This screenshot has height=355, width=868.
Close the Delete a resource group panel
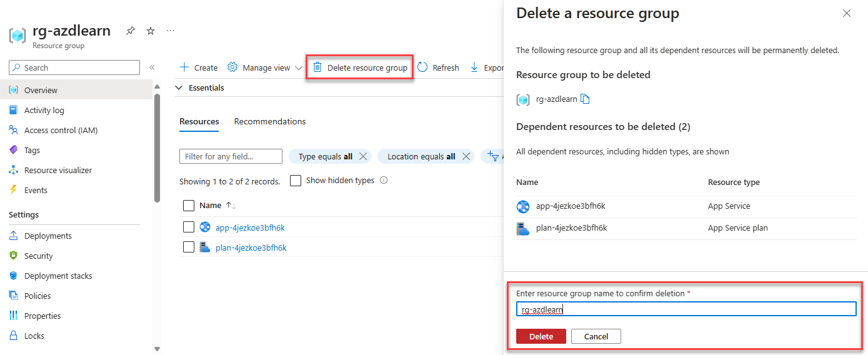(847, 13)
